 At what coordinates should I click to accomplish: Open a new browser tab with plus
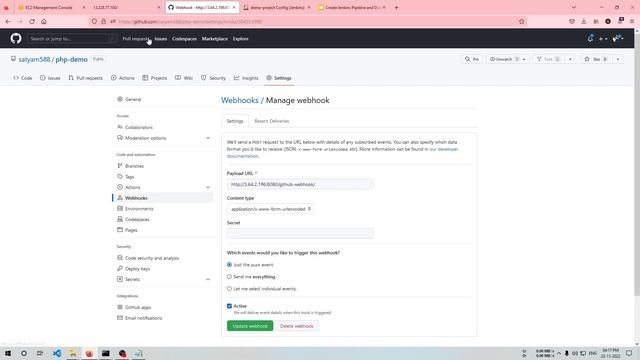[396, 7]
